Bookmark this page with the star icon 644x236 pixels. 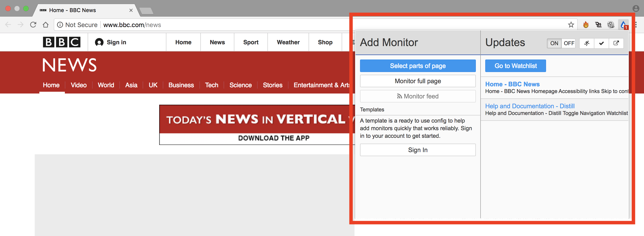571,25
